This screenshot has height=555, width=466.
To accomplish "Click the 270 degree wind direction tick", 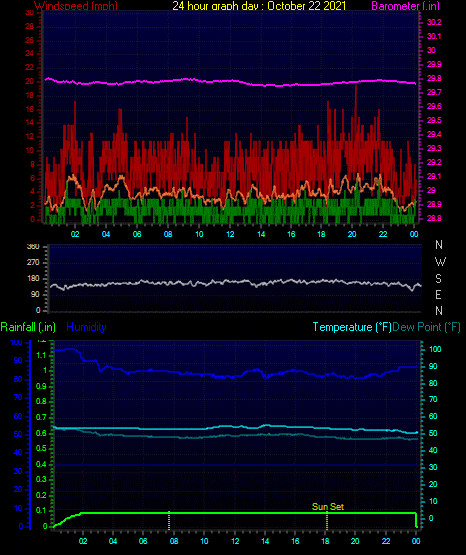I will 33,263.
